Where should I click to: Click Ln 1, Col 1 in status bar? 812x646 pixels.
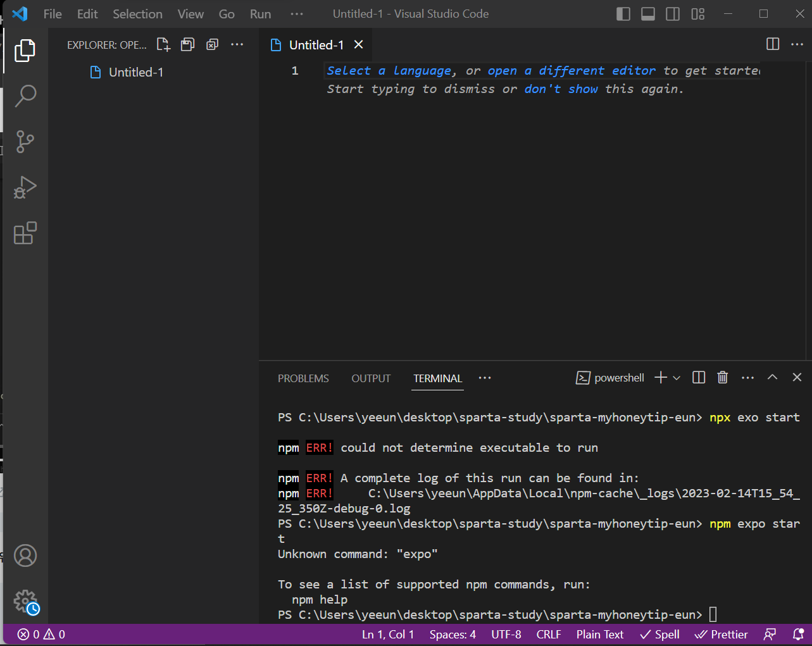[388, 635]
